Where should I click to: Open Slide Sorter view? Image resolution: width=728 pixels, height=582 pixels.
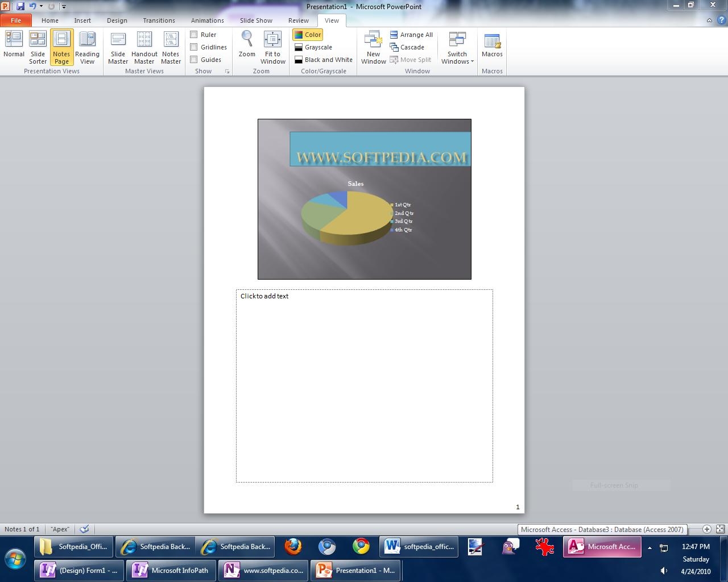pyautogui.click(x=38, y=47)
